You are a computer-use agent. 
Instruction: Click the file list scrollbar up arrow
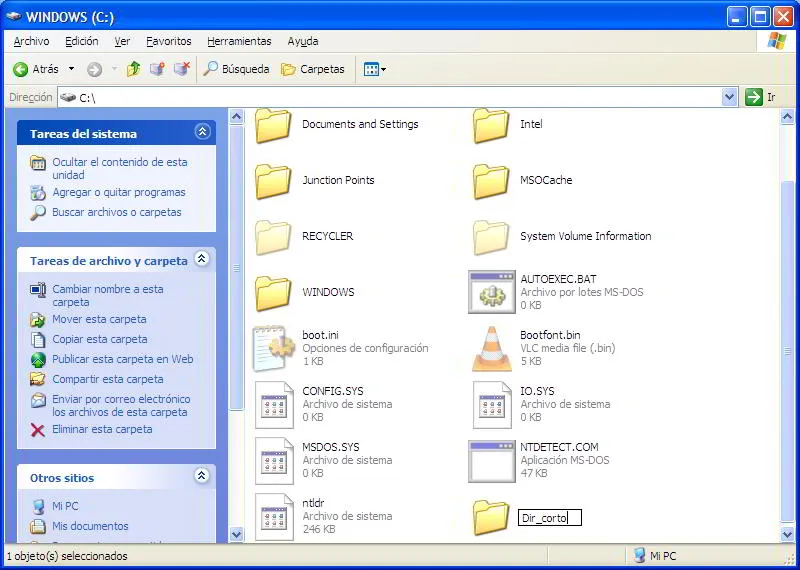pos(787,117)
